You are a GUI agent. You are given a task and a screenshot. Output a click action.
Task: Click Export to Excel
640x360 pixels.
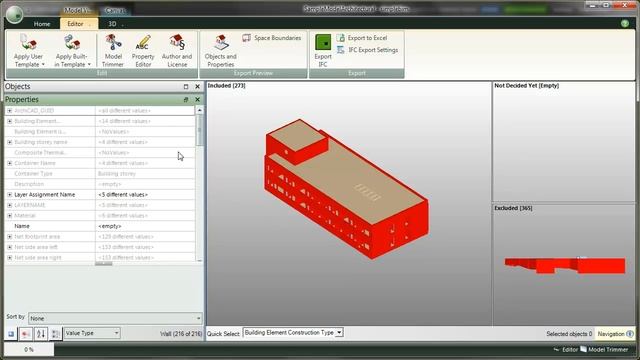tap(362, 38)
